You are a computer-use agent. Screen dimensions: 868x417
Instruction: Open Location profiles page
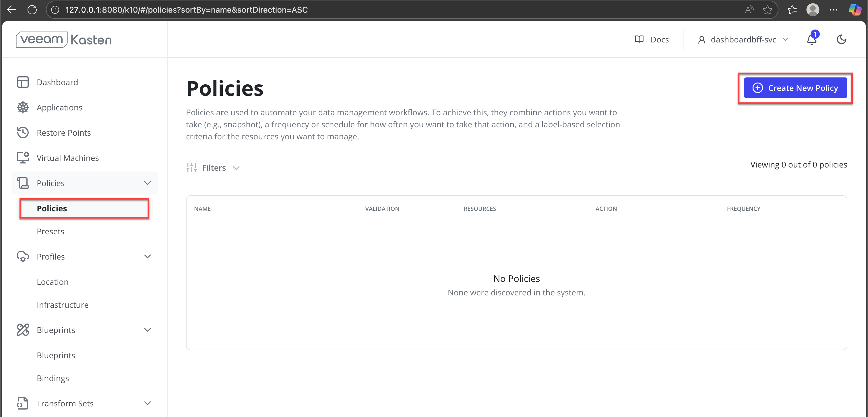53,282
